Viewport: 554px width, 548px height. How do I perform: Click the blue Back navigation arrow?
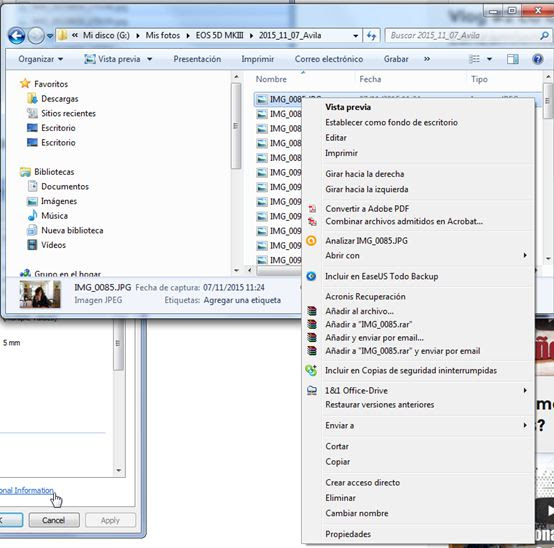[16, 36]
